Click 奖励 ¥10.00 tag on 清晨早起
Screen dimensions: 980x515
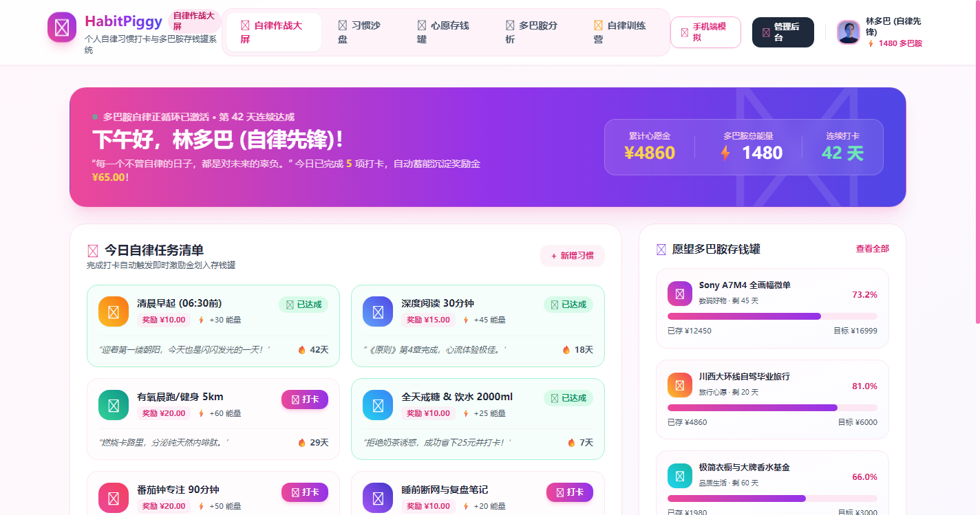[x=164, y=320]
